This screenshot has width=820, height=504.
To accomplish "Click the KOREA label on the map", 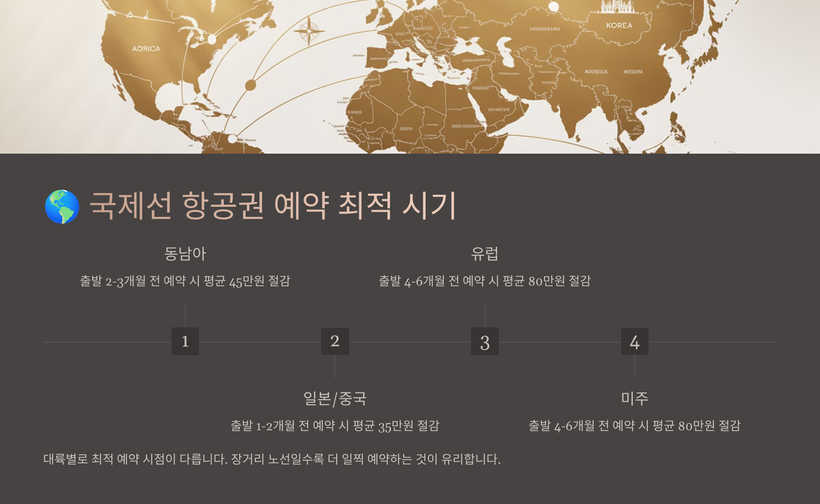I will point(619,26).
